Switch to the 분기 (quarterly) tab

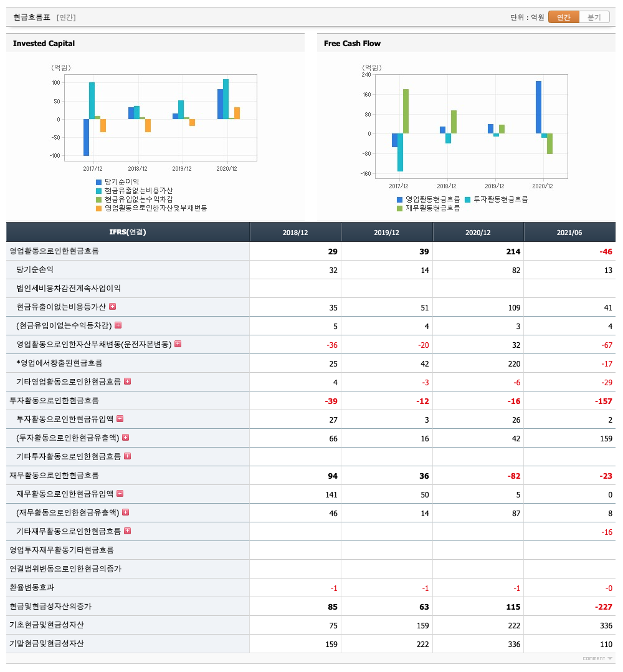click(x=594, y=17)
